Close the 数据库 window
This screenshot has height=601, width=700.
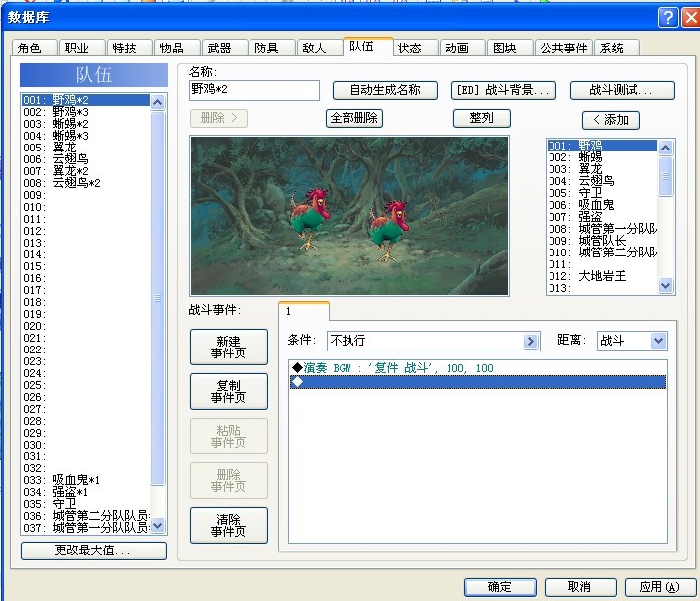point(691,18)
